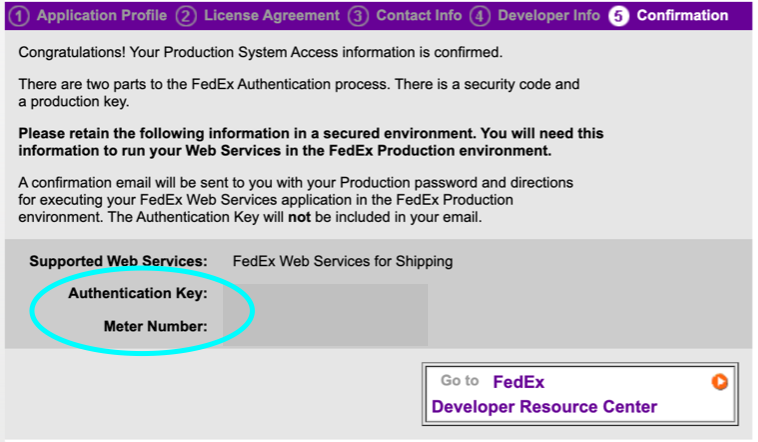Click the step 2 number circle
Screen dimensions: 758x442
pyautogui.click(x=186, y=16)
